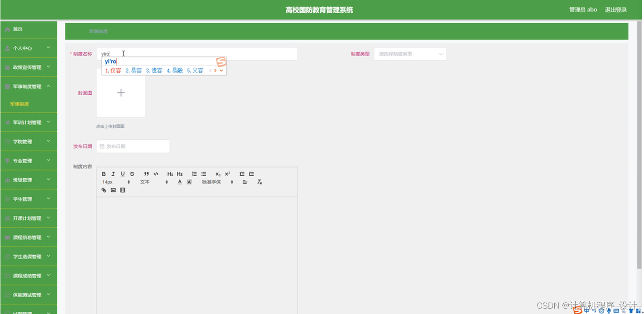Open the 文本 paragraph style dropdown
The image size is (644, 314).
pos(154,182)
